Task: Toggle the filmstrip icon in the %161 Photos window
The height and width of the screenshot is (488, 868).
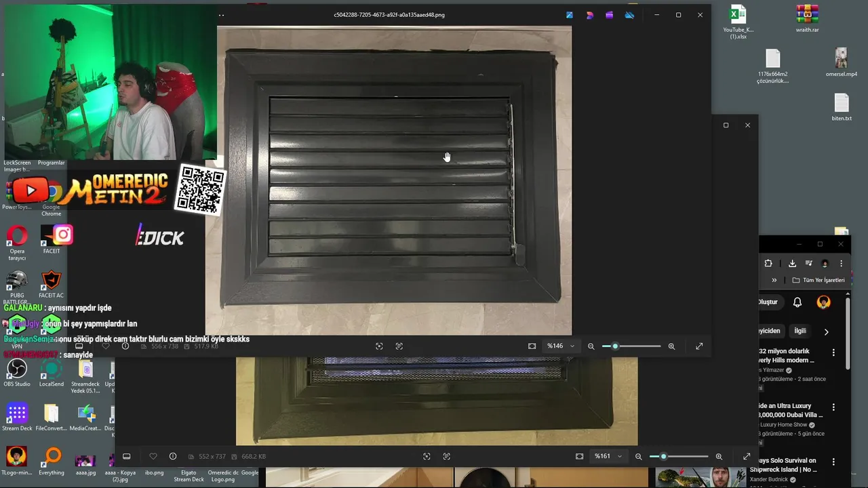Action: coord(126,456)
